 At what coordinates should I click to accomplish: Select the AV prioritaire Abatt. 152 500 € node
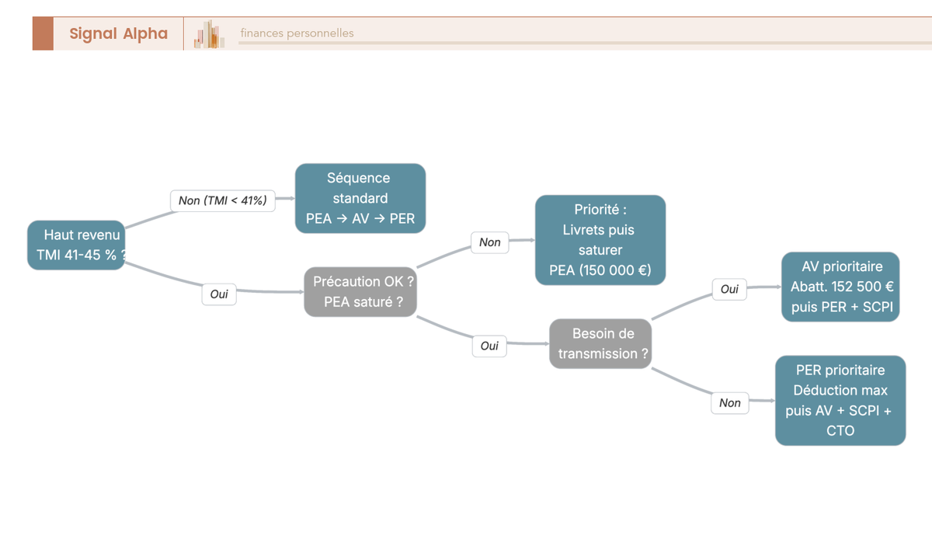840,287
